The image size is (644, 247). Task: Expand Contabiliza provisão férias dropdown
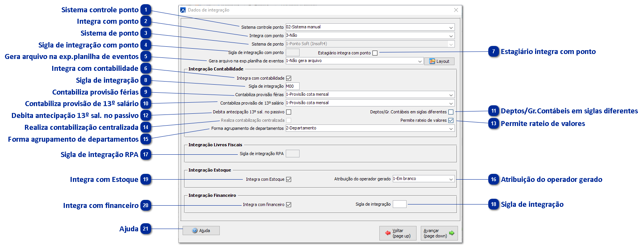point(451,95)
